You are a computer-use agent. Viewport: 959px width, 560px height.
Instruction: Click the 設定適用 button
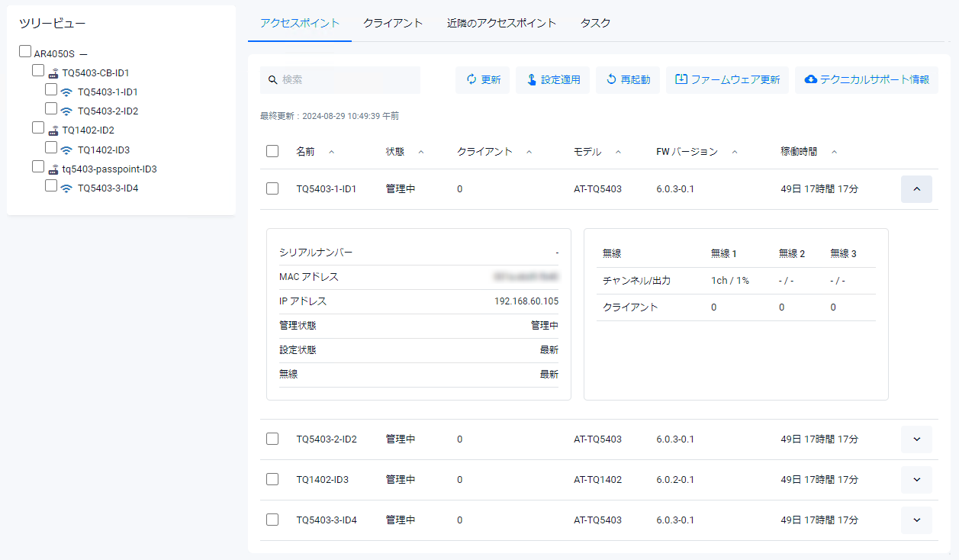point(552,80)
